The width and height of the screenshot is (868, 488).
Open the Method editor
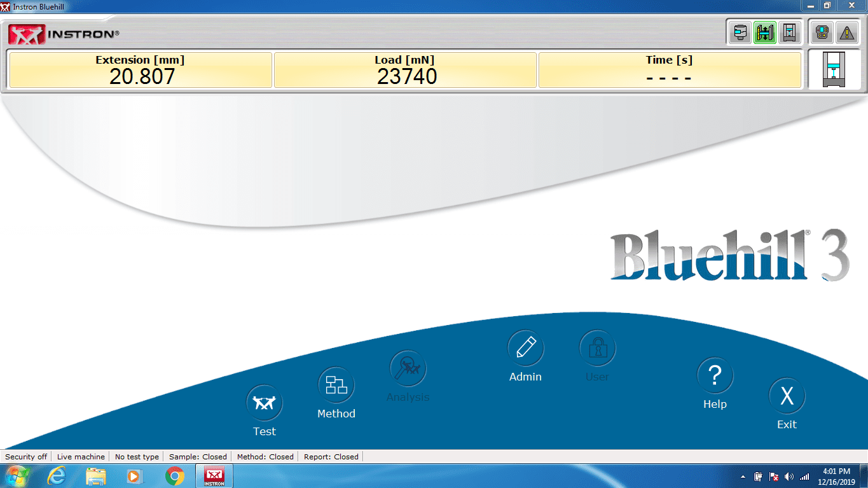(336, 386)
